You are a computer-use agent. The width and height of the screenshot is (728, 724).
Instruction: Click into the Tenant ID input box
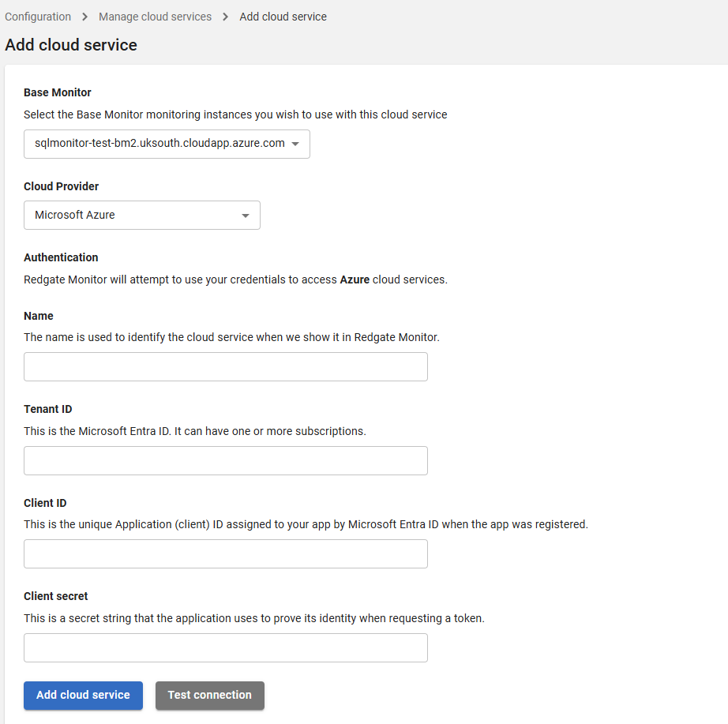pyautogui.click(x=225, y=460)
